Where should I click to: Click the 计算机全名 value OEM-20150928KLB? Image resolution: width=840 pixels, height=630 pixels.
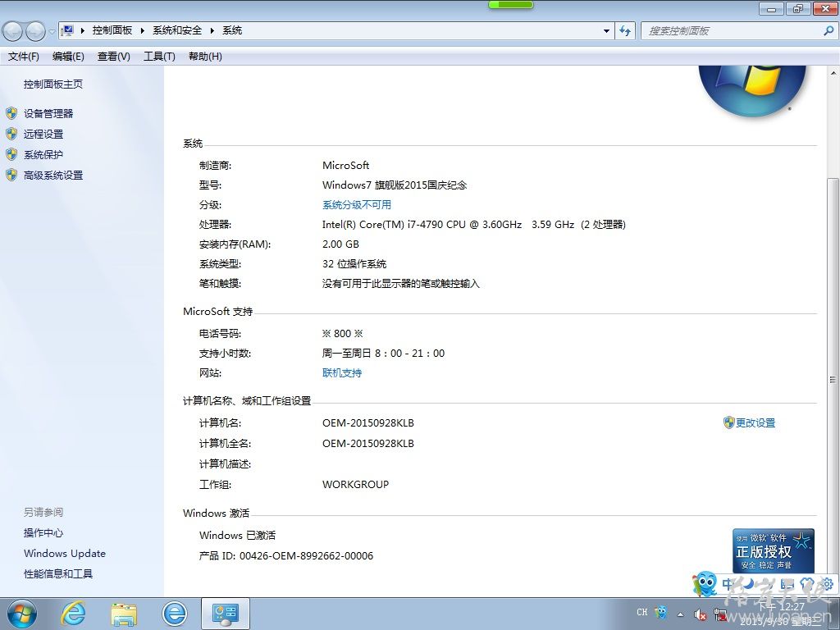click(368, 444)
